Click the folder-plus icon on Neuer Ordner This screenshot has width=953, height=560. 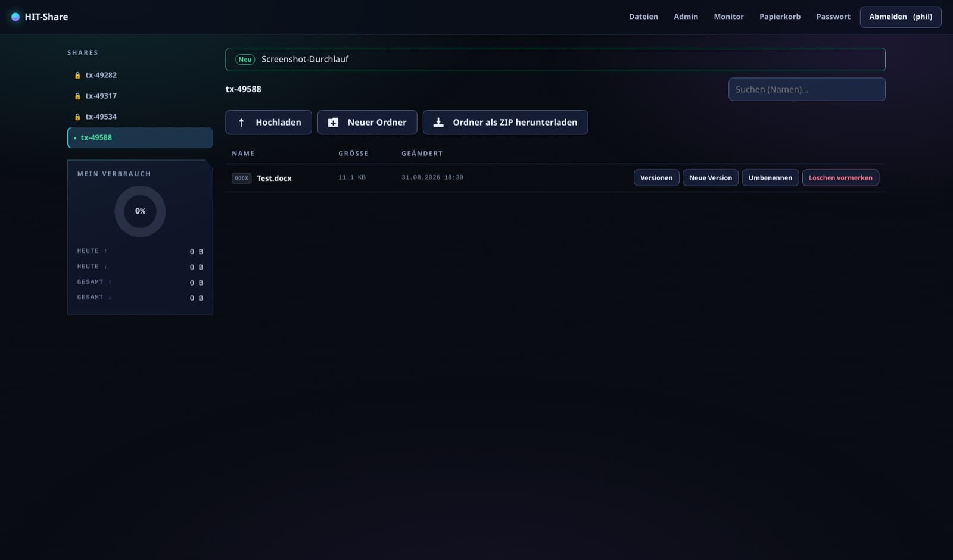[x=333, y=123]
